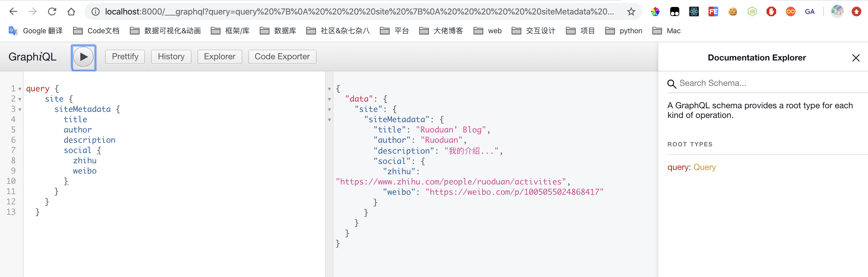
Task: Bookmark the page via the star icon
Action: [x=631, y=11]
